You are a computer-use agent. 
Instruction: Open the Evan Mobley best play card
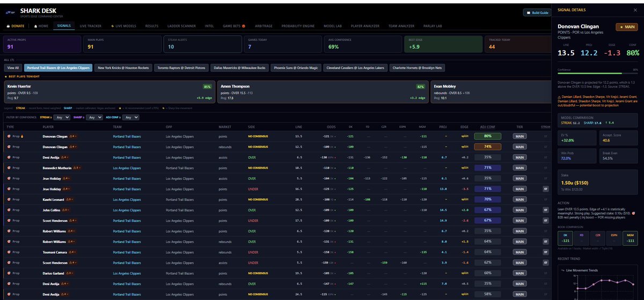point(490,92)
